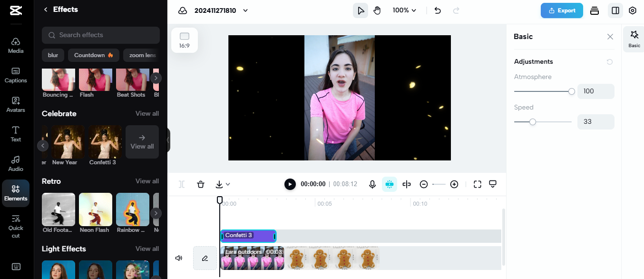Select the pointer tool
The height and width of the screenshot is (279, 644).
tap(361, 10)
